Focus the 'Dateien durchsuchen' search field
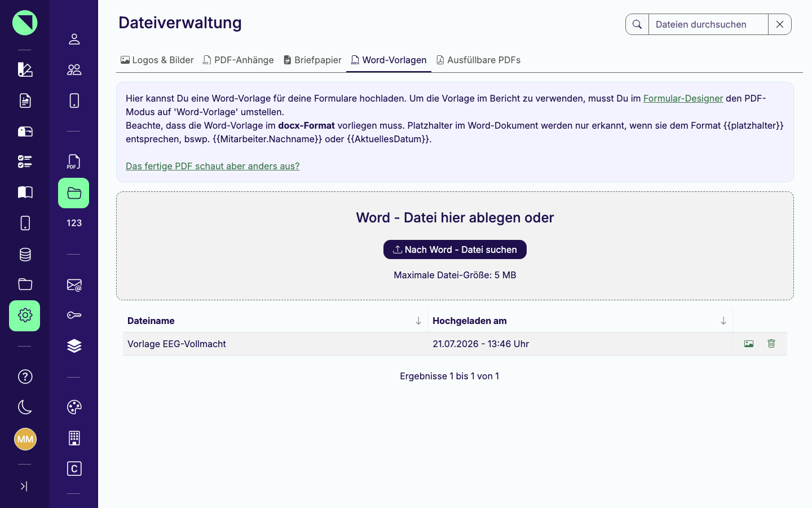 [708, 24]
